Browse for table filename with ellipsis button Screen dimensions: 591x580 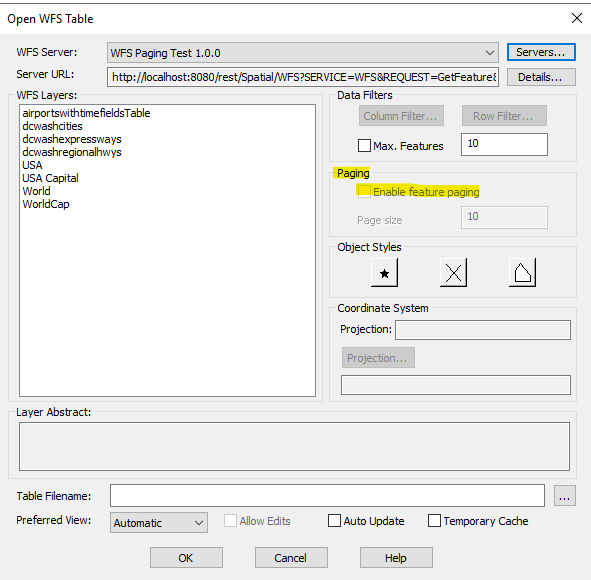(564, 496)
